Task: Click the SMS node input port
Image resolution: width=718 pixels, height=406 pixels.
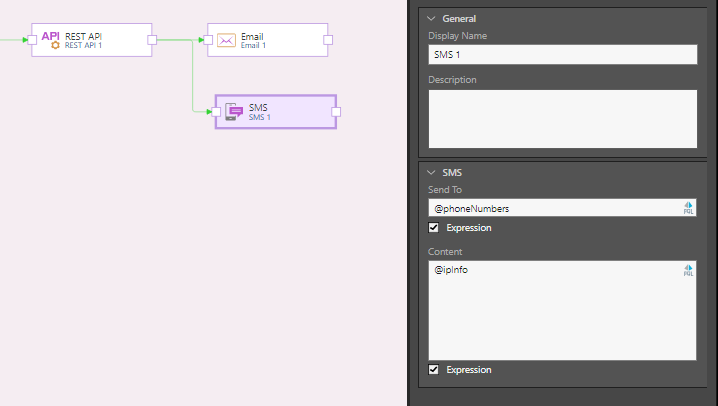Action: [215, 112]
